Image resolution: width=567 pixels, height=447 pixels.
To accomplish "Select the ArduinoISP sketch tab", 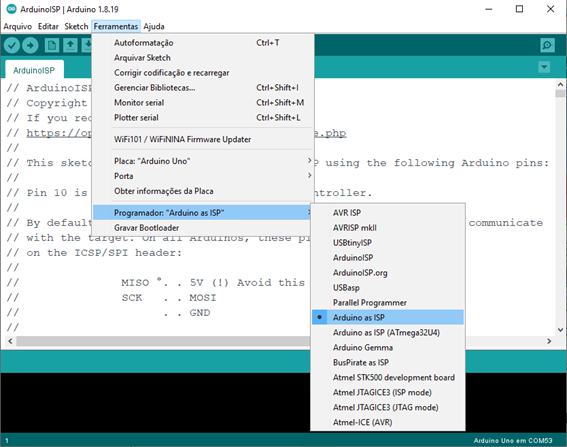I will (34, 70).
